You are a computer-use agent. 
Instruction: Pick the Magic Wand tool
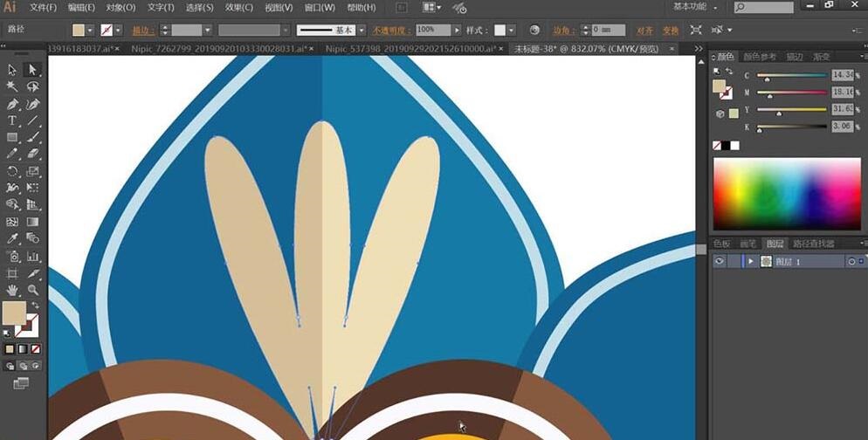click(x=12, y=86)
